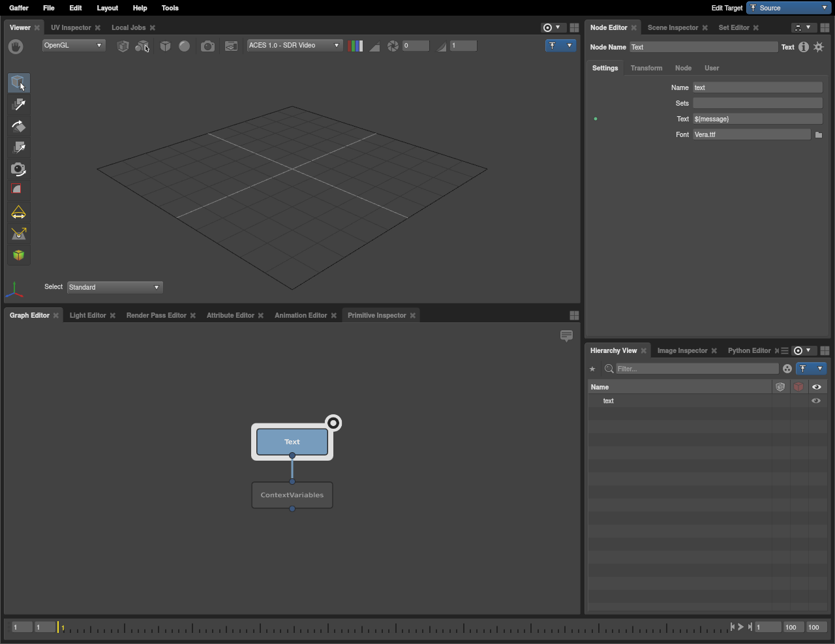The width and height of the screenshot is (835, 644).
Task: Activate the Rotate tool
Action: tap(19, 126)
